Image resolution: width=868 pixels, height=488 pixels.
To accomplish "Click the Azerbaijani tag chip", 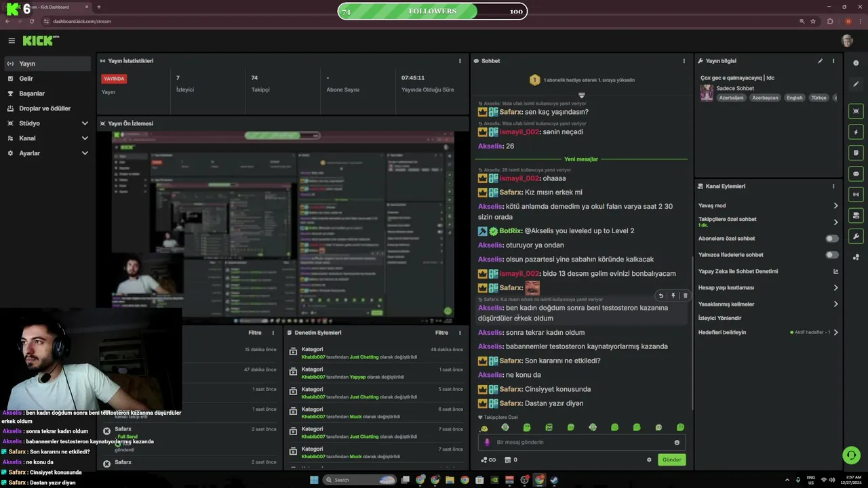I will point(731,98).
